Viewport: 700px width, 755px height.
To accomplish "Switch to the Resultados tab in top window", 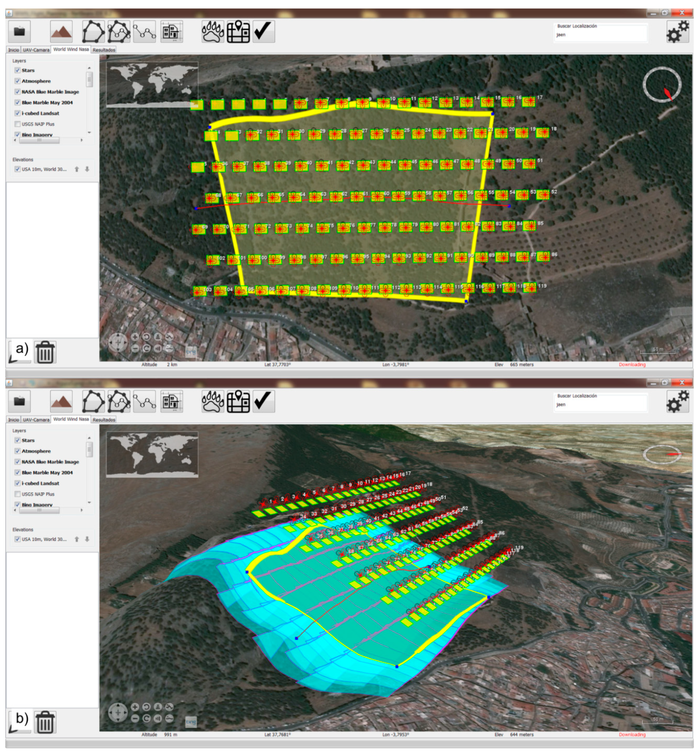I will 104,50.
